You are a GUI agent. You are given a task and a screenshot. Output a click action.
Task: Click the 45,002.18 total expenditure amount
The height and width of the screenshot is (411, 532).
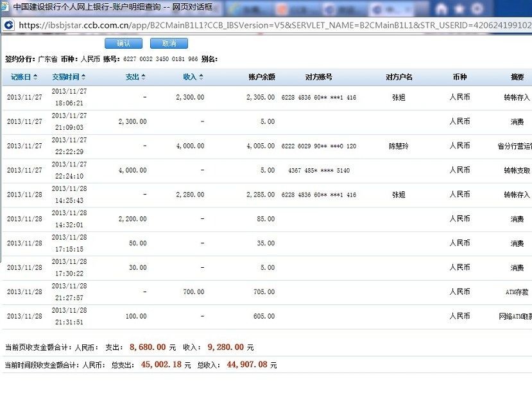(x=157, y=365)
